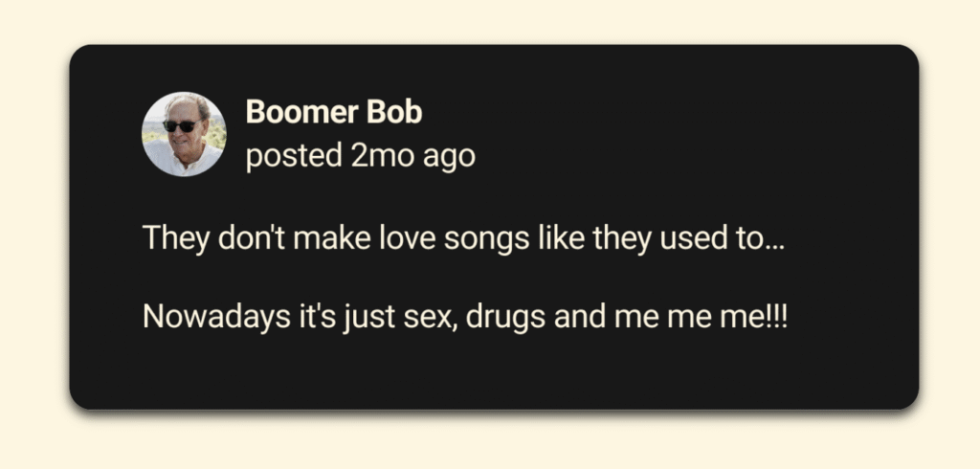Click the "posted 2mo ago" timestamp
Image resolution: width=980 pixels, height=469 pixels.
(360, 156)
